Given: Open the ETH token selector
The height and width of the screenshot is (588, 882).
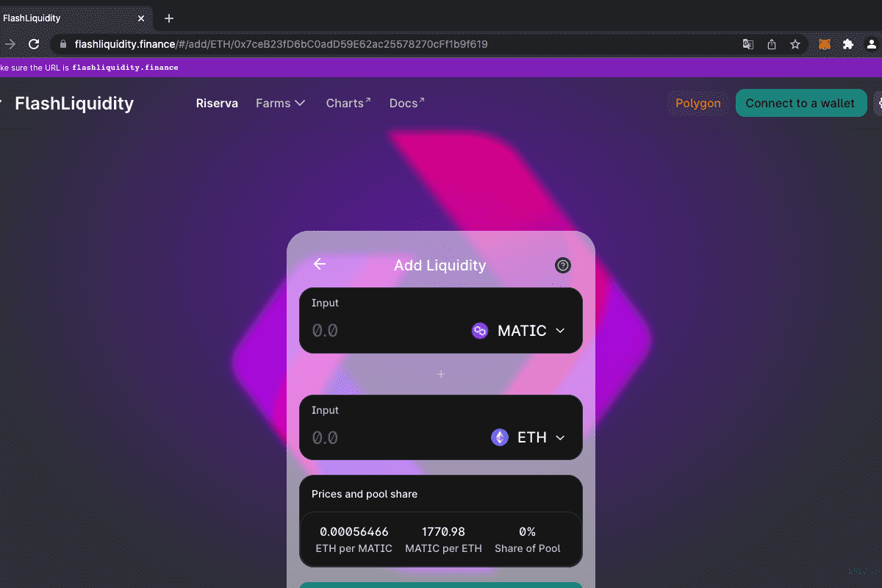Looking at the screenshot, I should pos(528,438).
